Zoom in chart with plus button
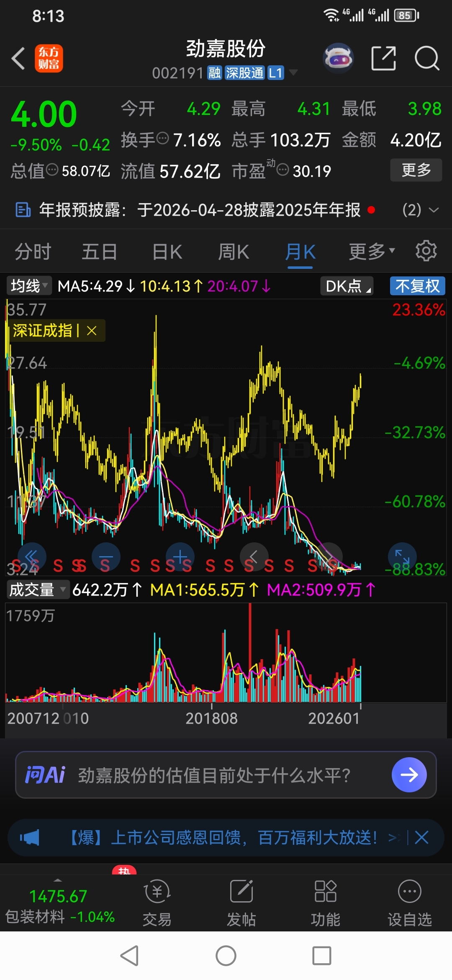452x980 pixels. coord(180,557)
